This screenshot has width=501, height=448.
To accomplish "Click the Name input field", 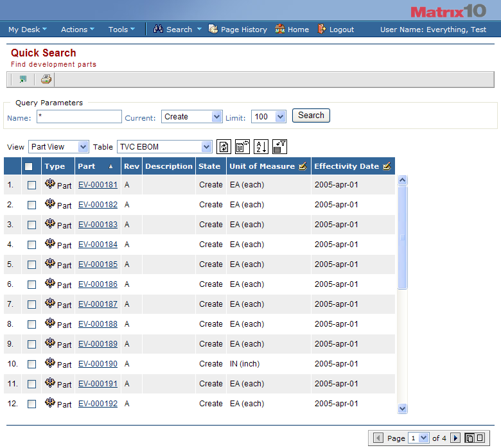I will [x=79, y=117].
